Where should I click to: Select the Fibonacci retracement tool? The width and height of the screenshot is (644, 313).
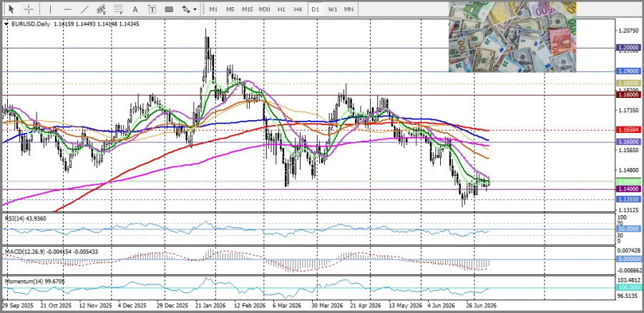point(118,9)
